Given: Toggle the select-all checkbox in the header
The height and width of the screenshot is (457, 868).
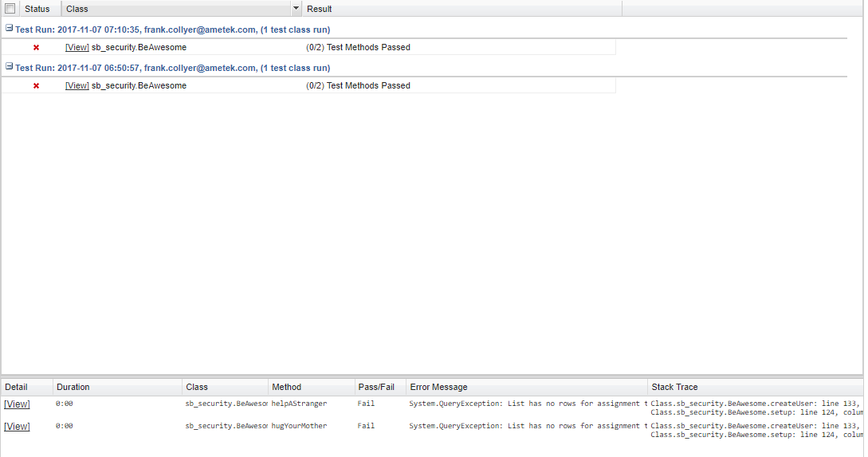Looking at the screenshot, I should (10, 9).
